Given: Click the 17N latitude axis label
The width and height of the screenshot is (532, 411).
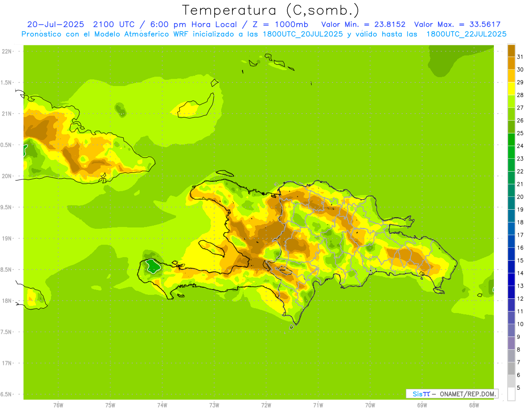Looking at the screenshot, I should point(6,363).
